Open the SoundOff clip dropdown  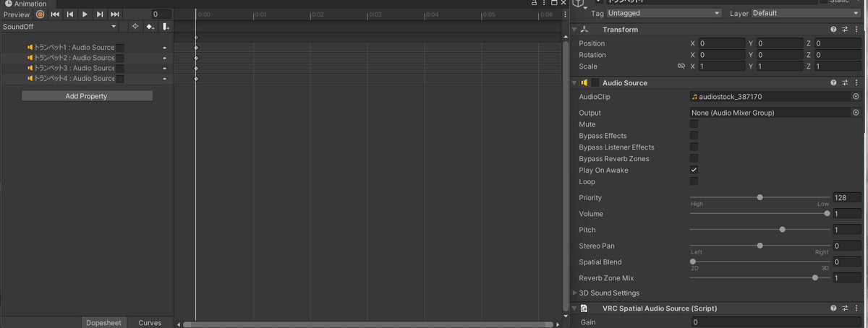[59, 27]
